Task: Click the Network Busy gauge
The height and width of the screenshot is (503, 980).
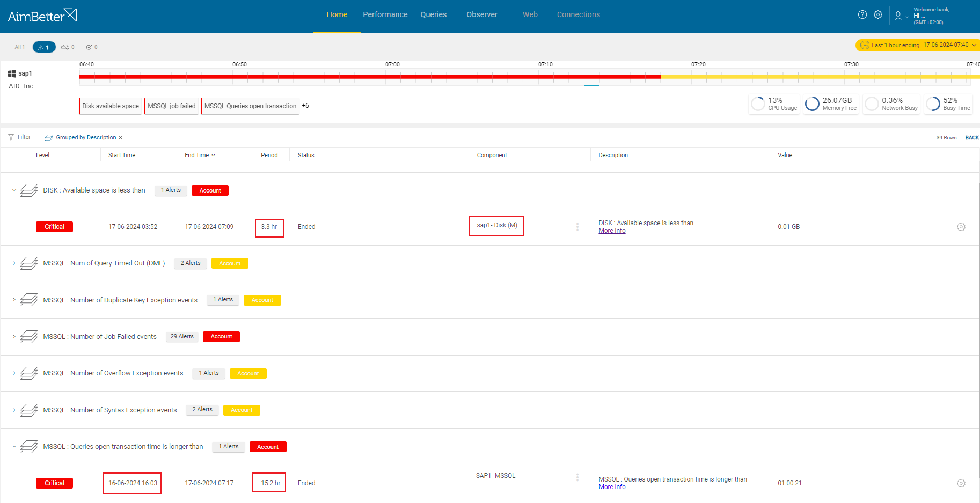Action: 891,104
